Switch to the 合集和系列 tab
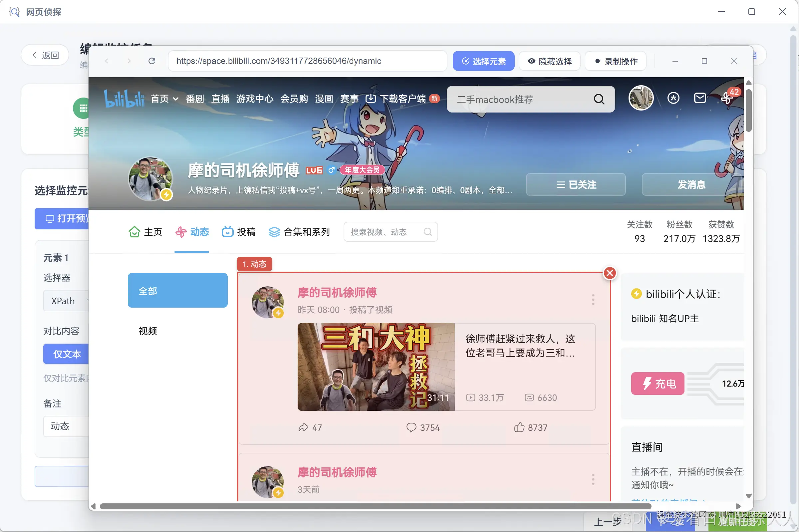This screenshot has height=532, width=799. (x=299, y=232)
